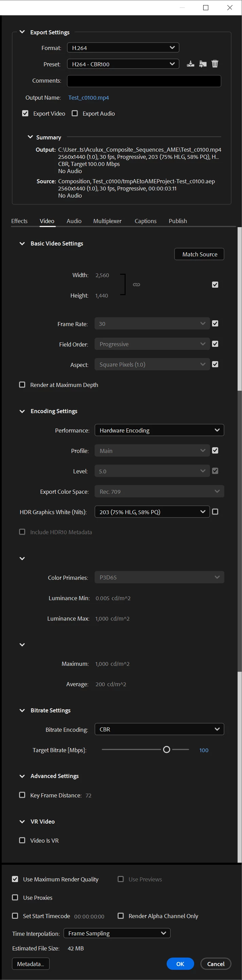The image size is (242, 980).
Task: Collapse the Summary section
Action: tap(30, 137)
